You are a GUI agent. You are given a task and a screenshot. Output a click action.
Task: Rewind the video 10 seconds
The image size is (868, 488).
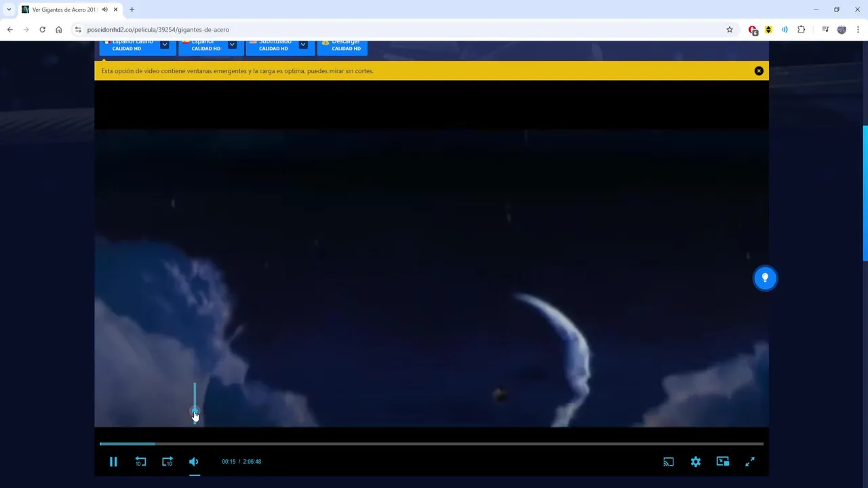(140, 462)
